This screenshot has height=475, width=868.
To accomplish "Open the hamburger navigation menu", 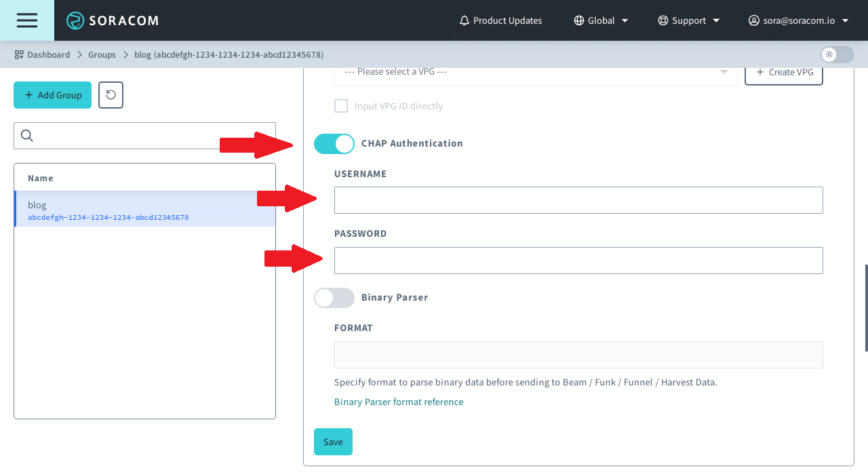I will [x=27, y=20].
